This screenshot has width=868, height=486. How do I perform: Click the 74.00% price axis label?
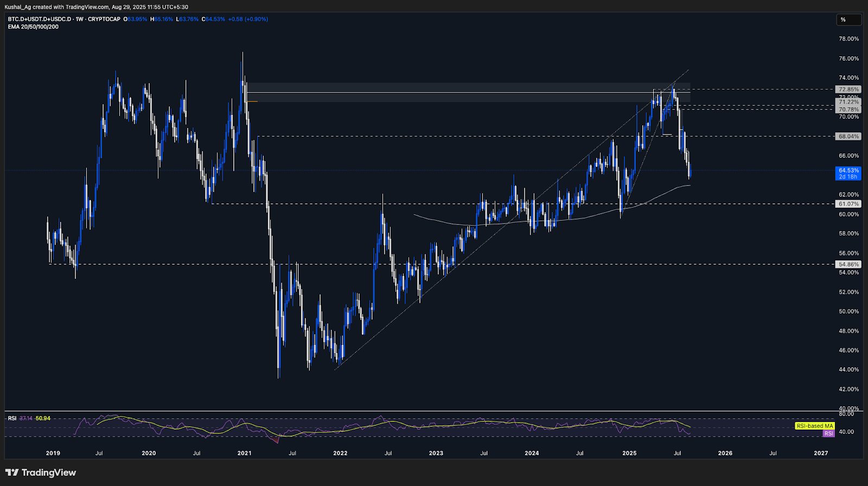pos(848,78)
